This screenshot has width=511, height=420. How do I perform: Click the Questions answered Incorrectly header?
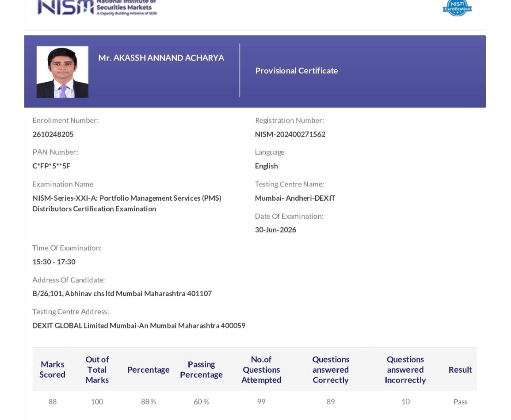(405, 370)
